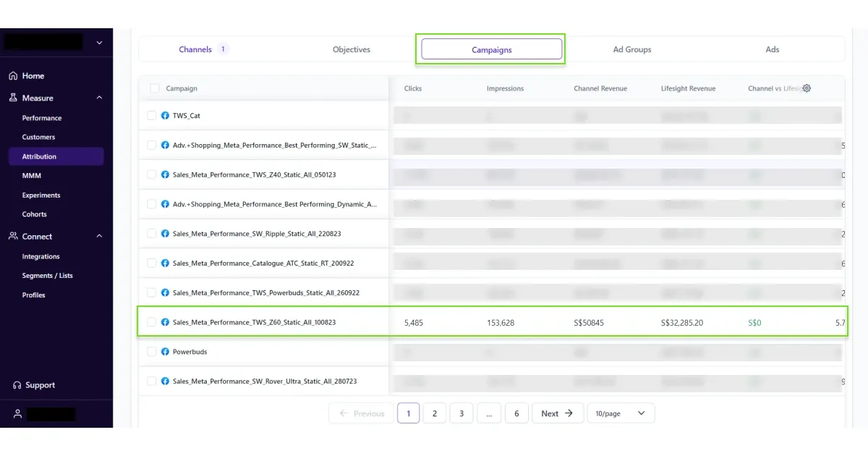The image size is (868, 456).
Task: Click Facebook icon beside TWS_Cat campaign
Action: click(165, 116)
